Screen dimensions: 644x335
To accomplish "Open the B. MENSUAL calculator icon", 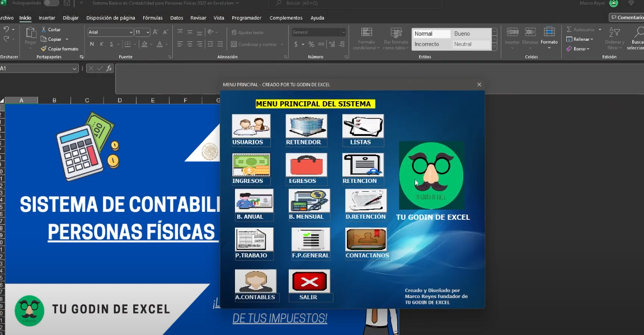I will (x=309, y=201).
